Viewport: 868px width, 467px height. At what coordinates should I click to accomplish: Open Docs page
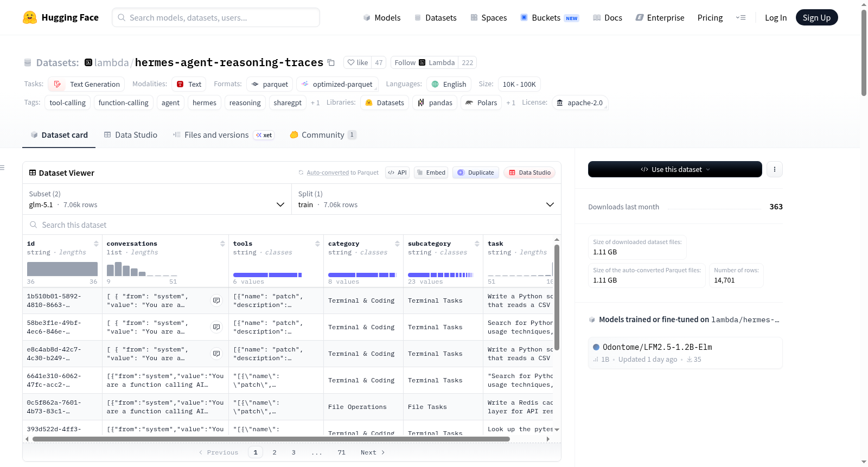click(x=608, y=17)
